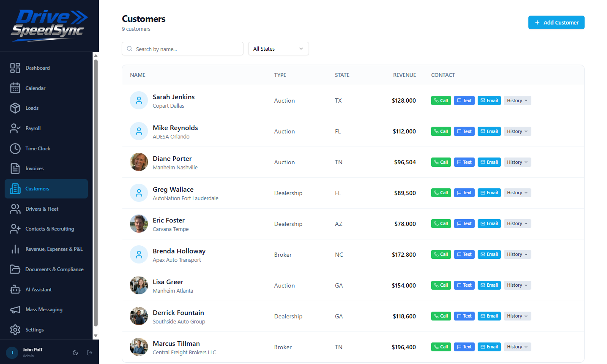
Task: Click the Time Clock icon
Action: coord(15,149)
